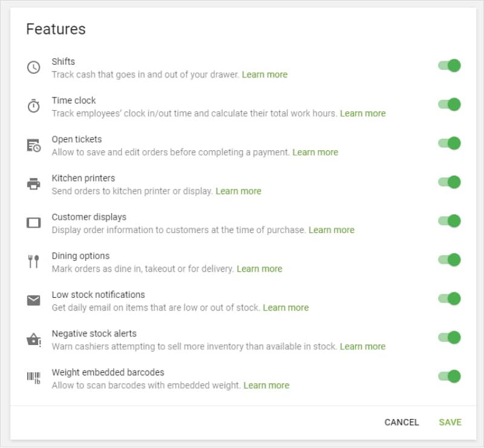This screenshot has width=484, height=448.
Task: Toggle the Kitchen printers feature off
Action: click(449, 183)
